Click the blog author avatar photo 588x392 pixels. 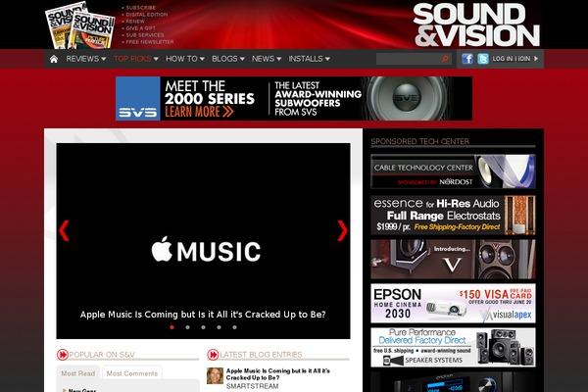tap(215, 376)
